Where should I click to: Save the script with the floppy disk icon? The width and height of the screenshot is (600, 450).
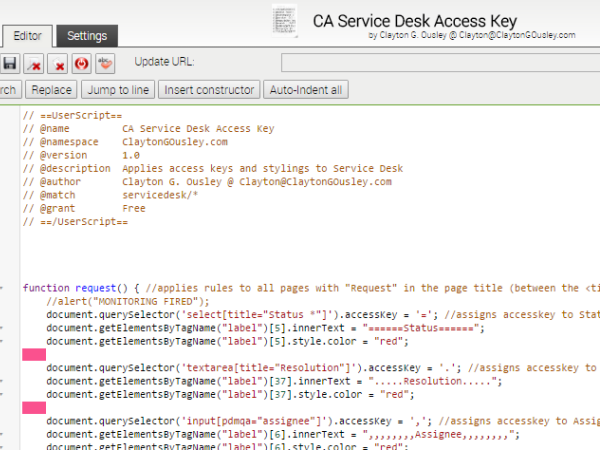click(x=9, y=63)
